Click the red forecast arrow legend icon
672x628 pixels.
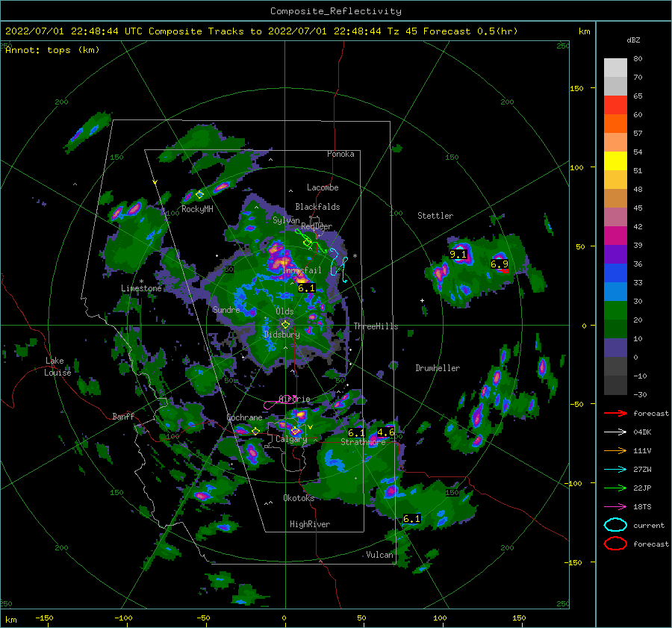click(615, 413)
